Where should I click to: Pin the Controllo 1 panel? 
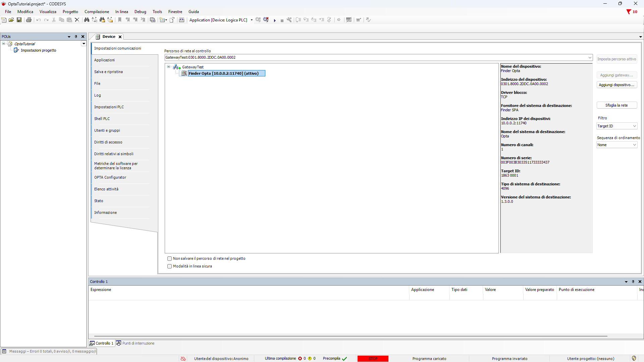click(x=633, y=282)
